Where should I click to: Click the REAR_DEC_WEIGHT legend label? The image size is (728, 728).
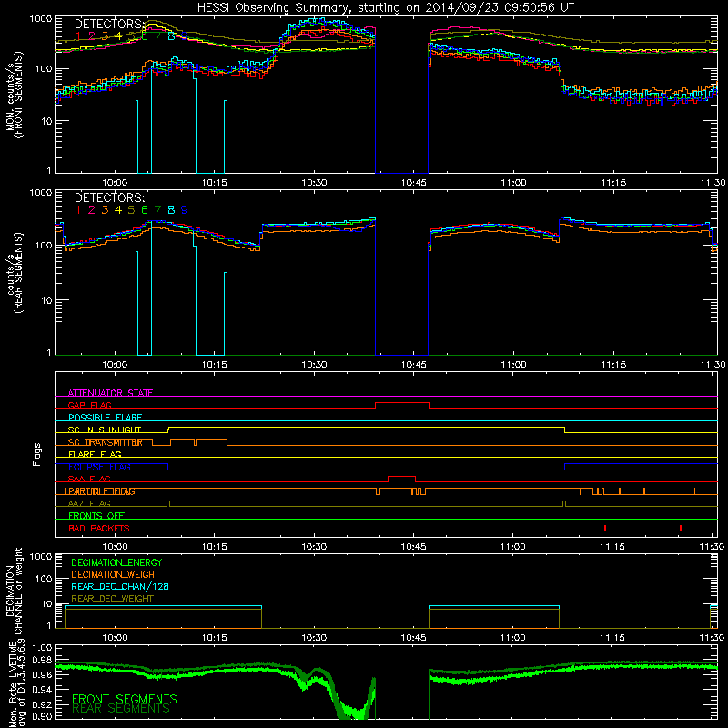112,599
